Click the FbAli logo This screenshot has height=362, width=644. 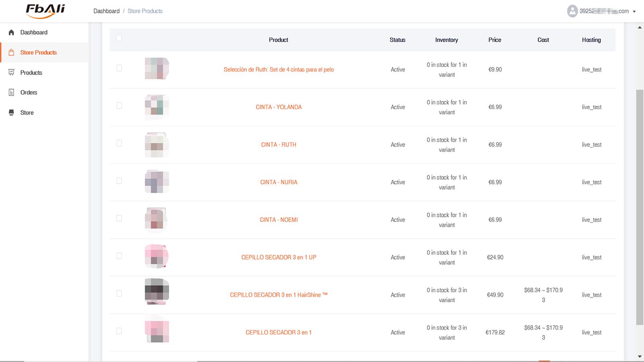coord(45,11)
